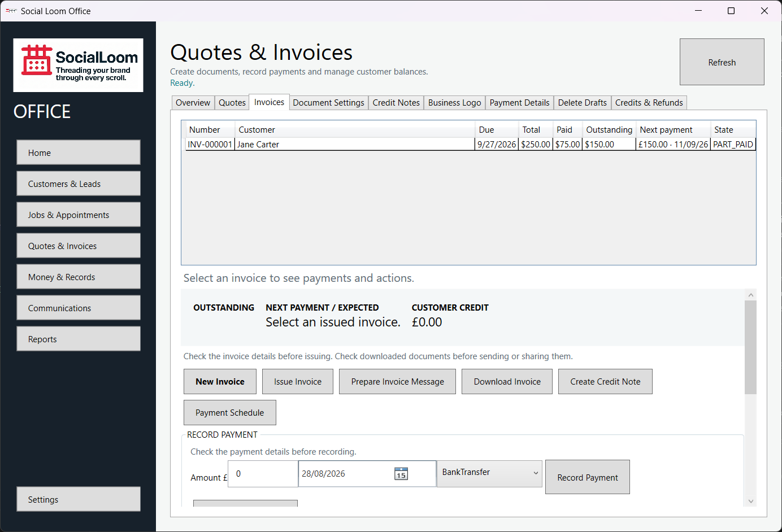Go to the Business Logo tab

click(454, 103)
